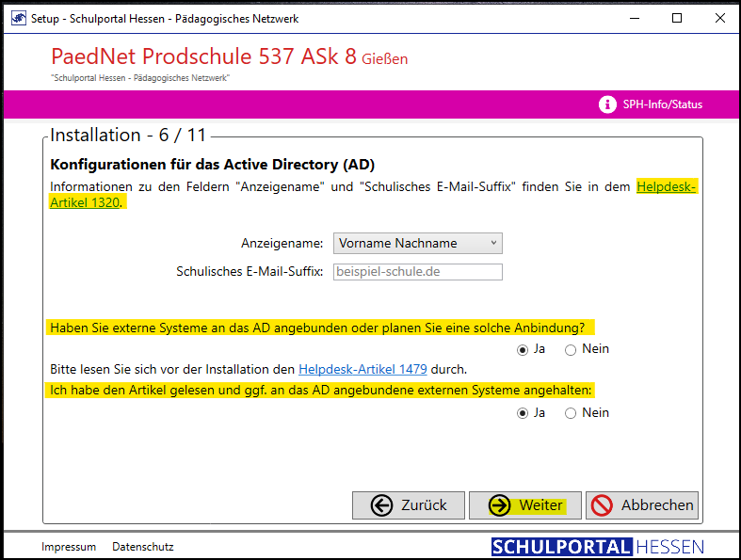Image resolution: width=741 pixels, height=560 pixels.
Task: Click the 'PaedNet Prodschule 537 ASk 8' heading
Action: 203,56
